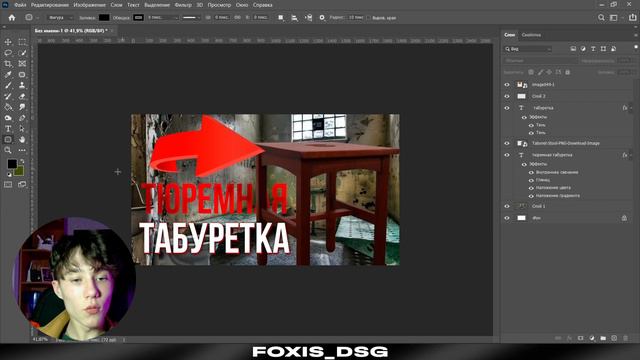Click the corner radius input field
The height and width of the screenshot is (360, 640).
coord(356,18)
